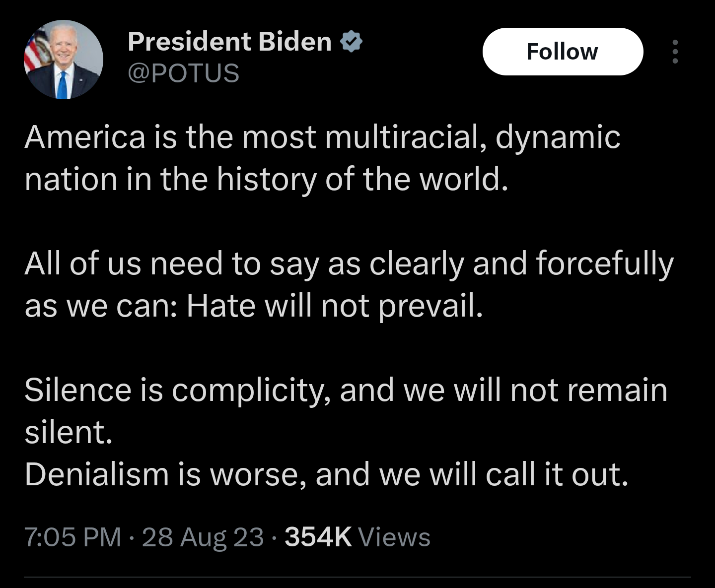The image size is (715, 588).
Task: Click the Views label
Action: 394,537
